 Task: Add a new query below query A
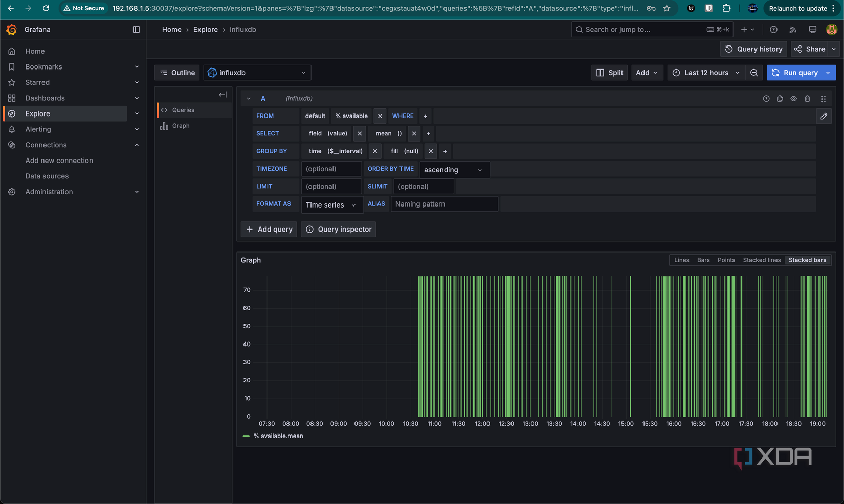point(269,229)
